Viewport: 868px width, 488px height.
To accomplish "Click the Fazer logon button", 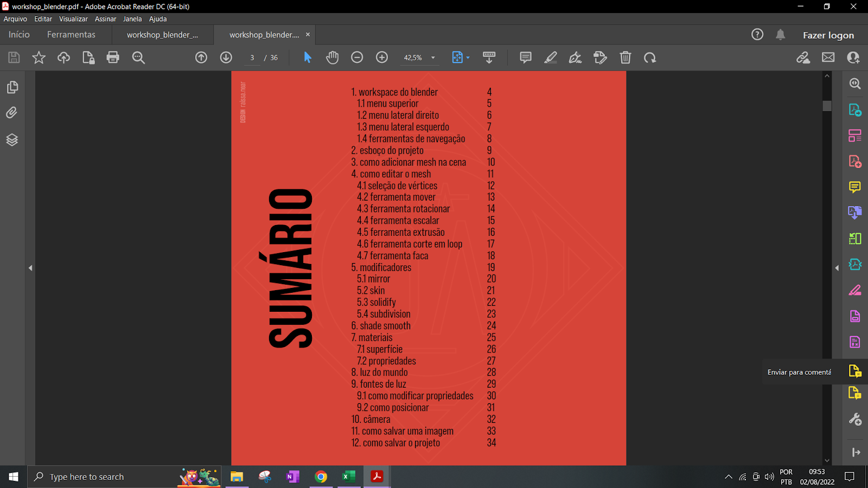I will (x=828, y=35).
